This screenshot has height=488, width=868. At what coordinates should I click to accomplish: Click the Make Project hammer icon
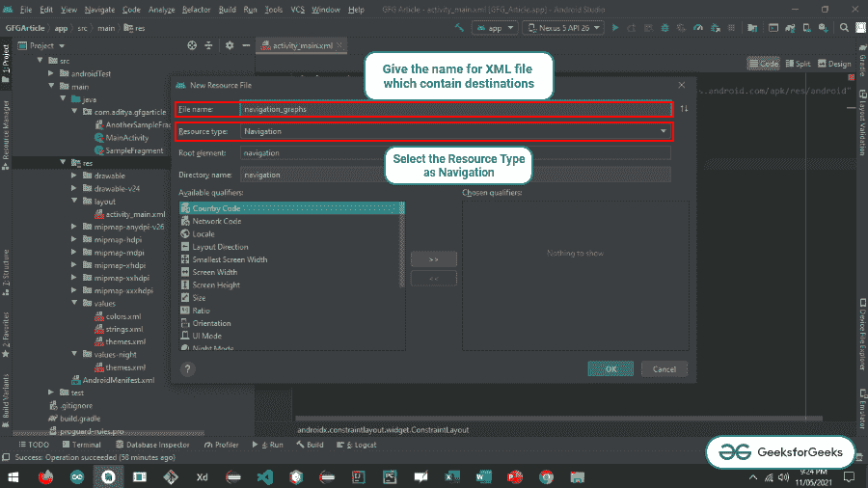pyautogui.click(x=458, y=28)
